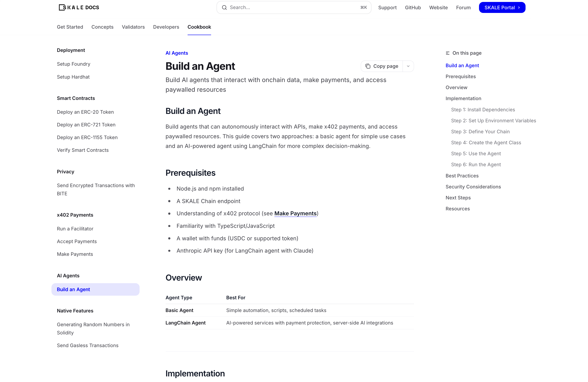588x382 pixels.
Task: Jump to Security Considerations section
Action: click(473, 187)
